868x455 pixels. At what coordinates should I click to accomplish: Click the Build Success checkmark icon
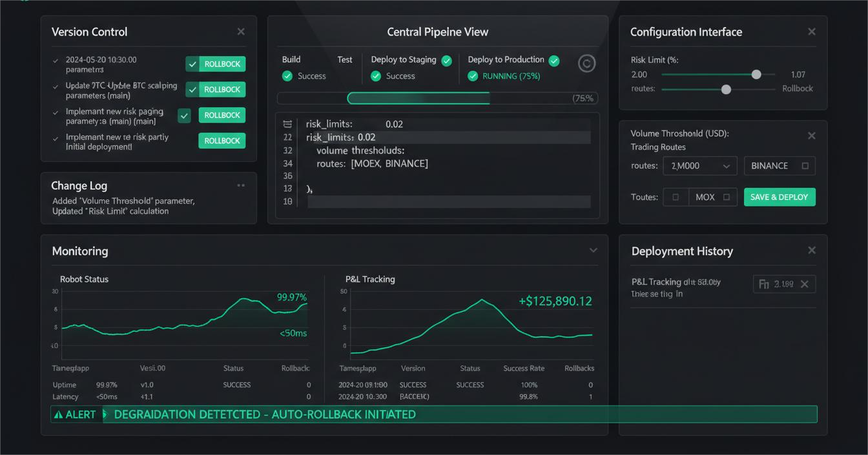click(x=287, y=76)
